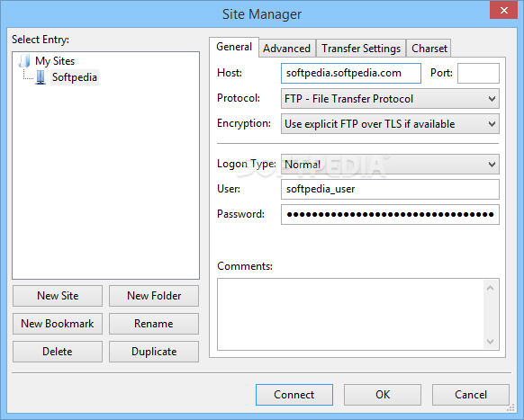The image size is (524, 420).
Task: Select the My Sites tree node
Action: (55, 61)
